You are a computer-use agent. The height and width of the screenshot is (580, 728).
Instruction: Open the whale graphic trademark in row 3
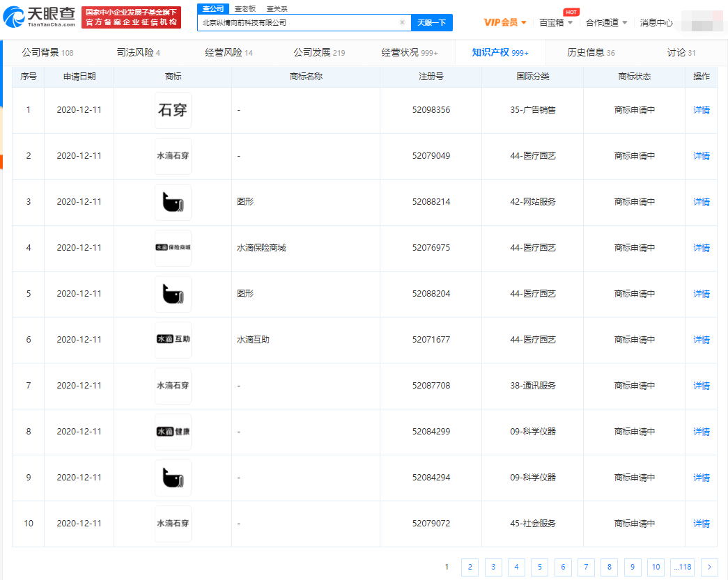pos(173,202)
